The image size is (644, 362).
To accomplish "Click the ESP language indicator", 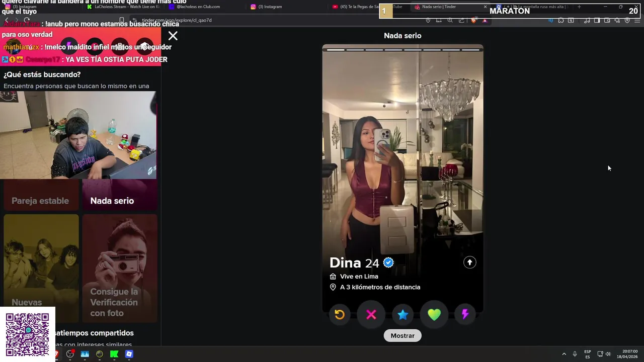I will tap(588, 354).
